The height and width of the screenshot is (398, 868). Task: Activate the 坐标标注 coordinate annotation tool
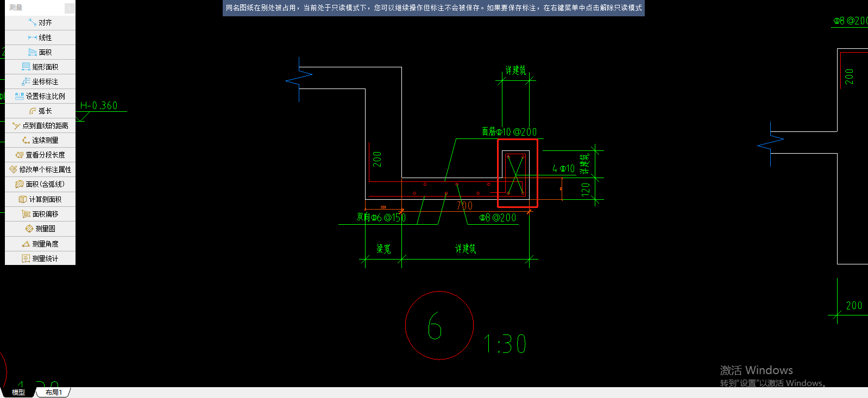coord(40,81)
